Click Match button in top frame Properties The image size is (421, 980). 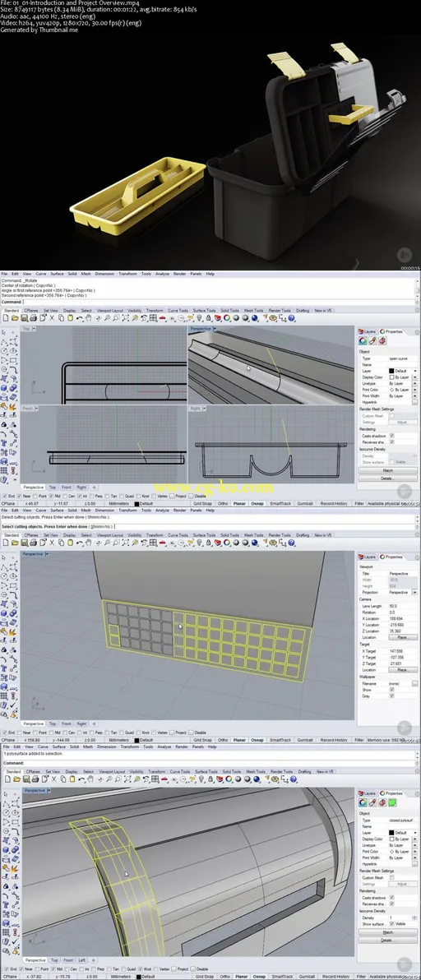(x=388, y=470)
